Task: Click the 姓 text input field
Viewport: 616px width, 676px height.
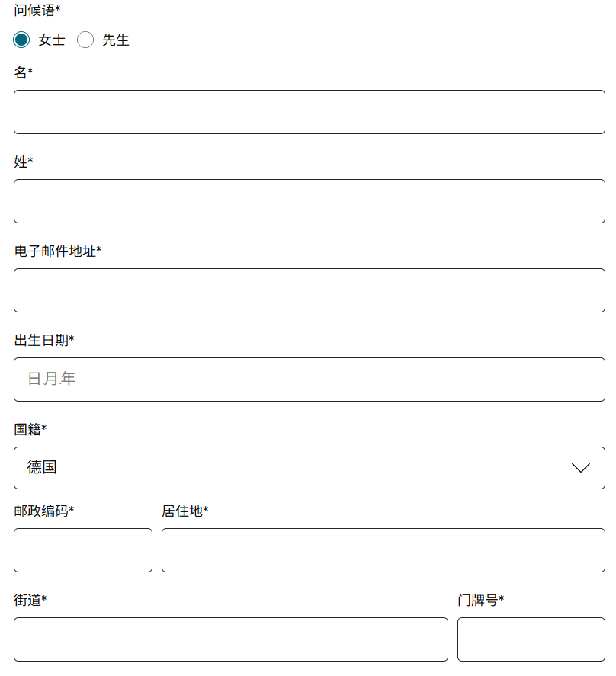Action: [x=309, y=201]
